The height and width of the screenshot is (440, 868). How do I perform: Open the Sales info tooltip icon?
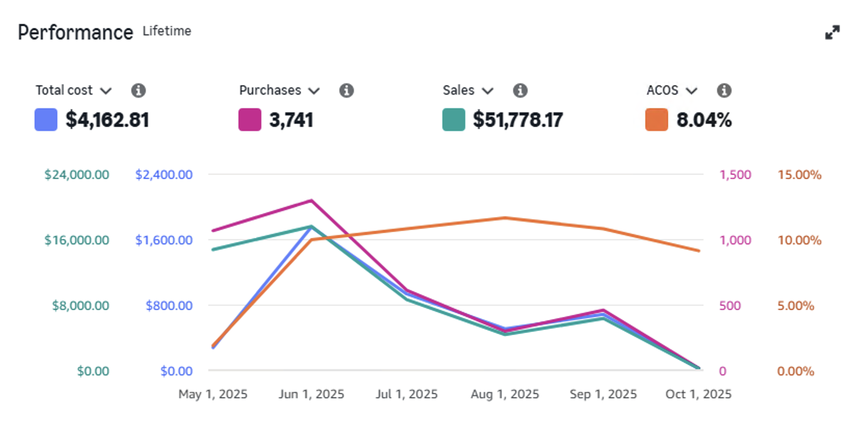coord(520,90)
